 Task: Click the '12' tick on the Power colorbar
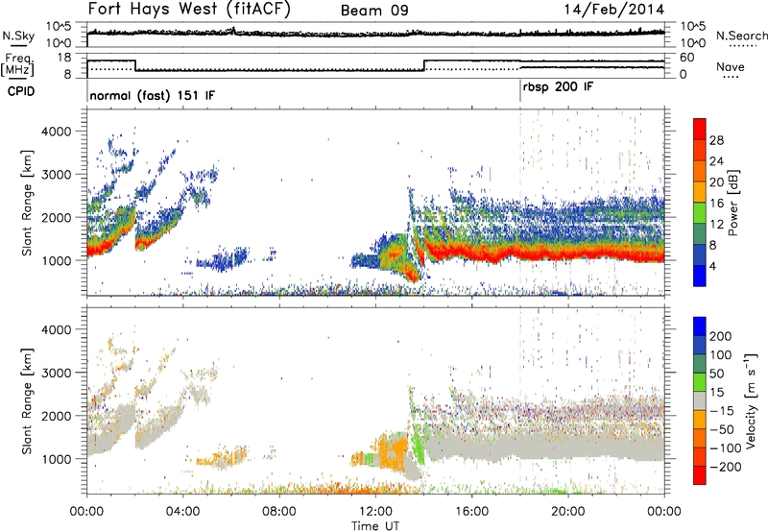[x=716, y=225]
